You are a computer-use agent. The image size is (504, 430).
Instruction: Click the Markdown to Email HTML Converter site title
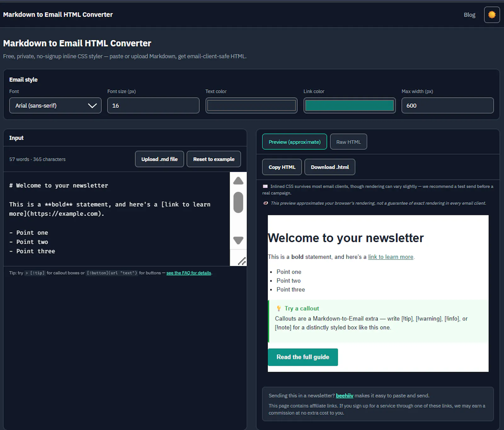[x=58, y=14]
